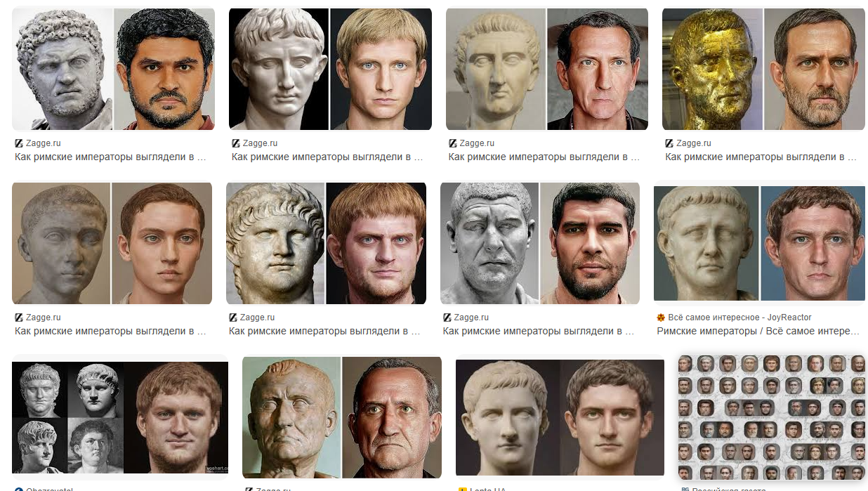Open the elderly wrinkled bust comparison image
Image resolution: width=868 pixels, height=491 pixels.
(342, 417)
